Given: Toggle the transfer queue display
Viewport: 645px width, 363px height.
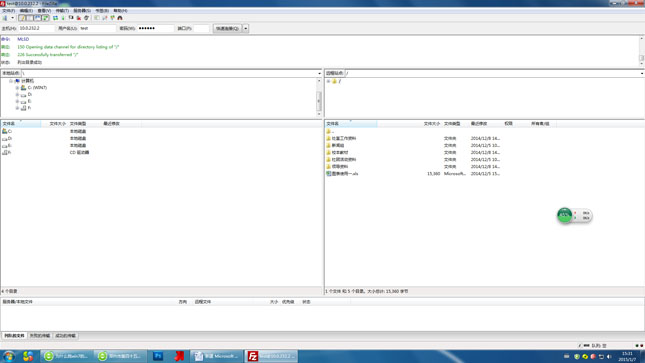Looking at the screenshot, I should [x=46, y=18].
